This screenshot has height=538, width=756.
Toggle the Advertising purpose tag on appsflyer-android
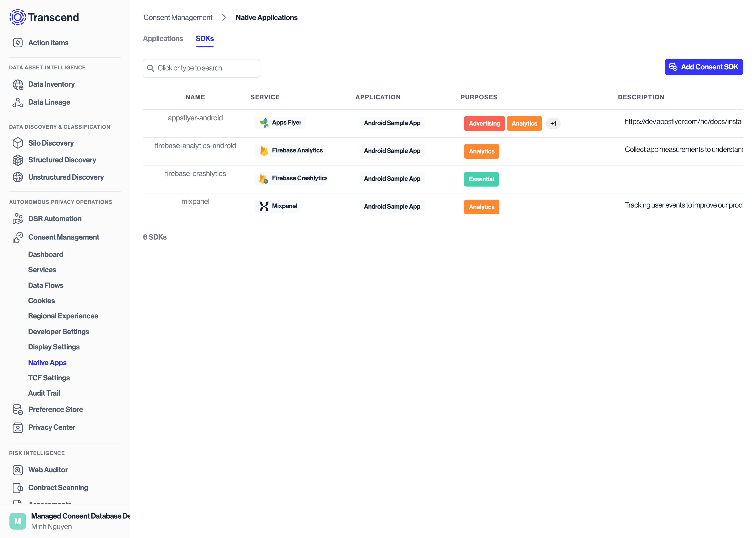click(x=484, y=123)
